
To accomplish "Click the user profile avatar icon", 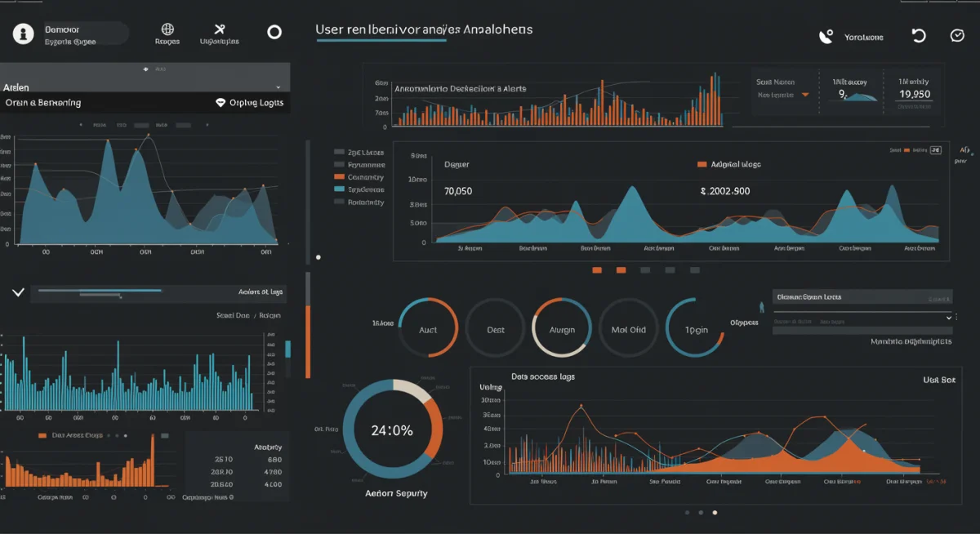I will [22, 33].
